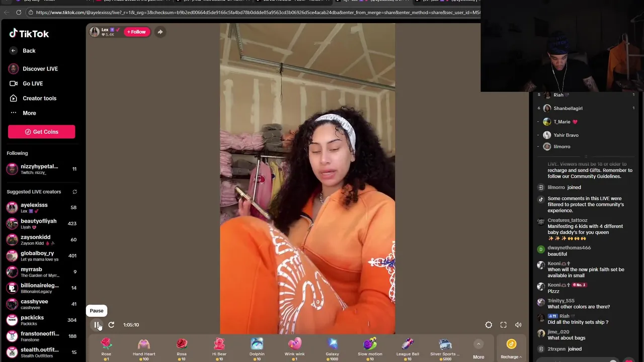Open globalboy_ry live stream
Image resolution: width=644 pixels, height=362 pixels.
click(41, 256)
